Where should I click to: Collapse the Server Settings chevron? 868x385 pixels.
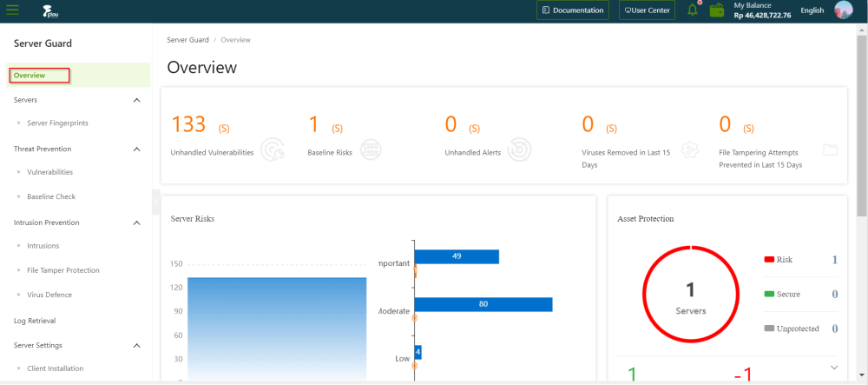tap(137, 346)
